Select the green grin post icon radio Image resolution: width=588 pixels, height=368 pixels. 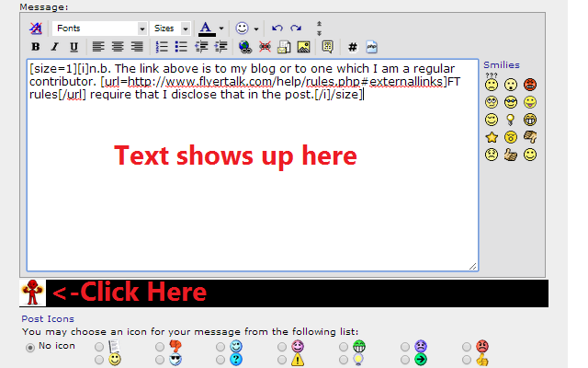344,346
